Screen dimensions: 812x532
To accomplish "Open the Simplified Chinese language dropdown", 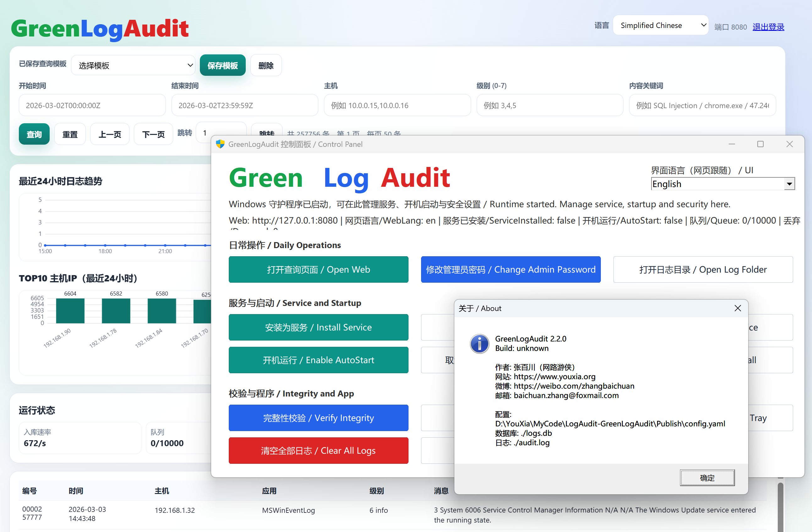I will click(661, 25).
